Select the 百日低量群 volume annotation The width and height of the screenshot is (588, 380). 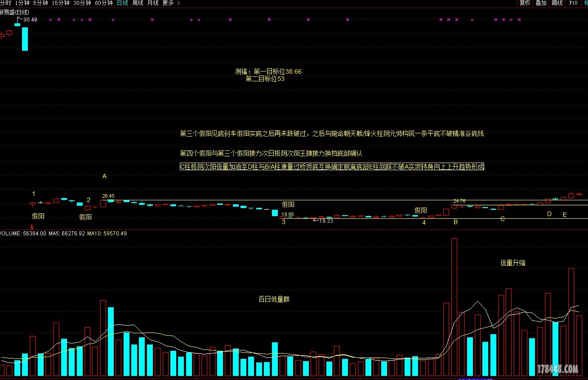click(x=274, y=299)
